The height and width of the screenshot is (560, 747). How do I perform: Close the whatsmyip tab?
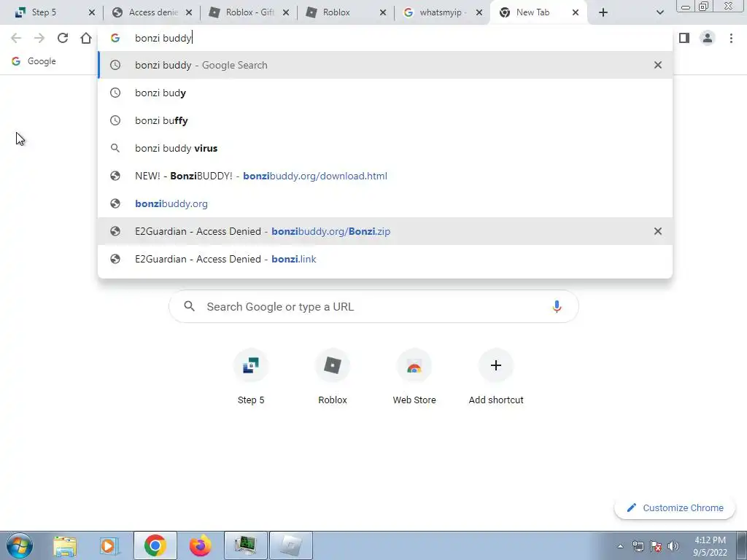click(x=479, y=13)
